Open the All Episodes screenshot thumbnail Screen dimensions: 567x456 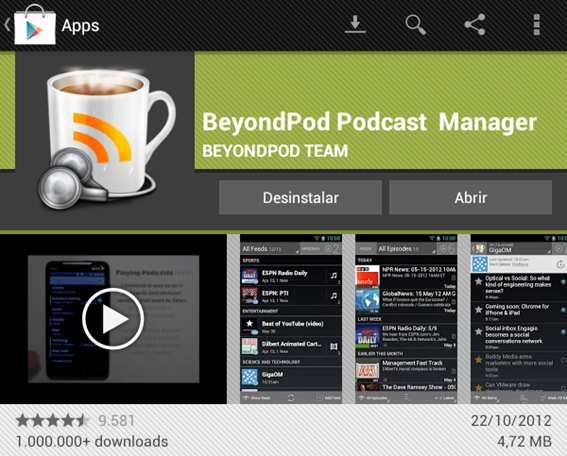click(406, 319)
